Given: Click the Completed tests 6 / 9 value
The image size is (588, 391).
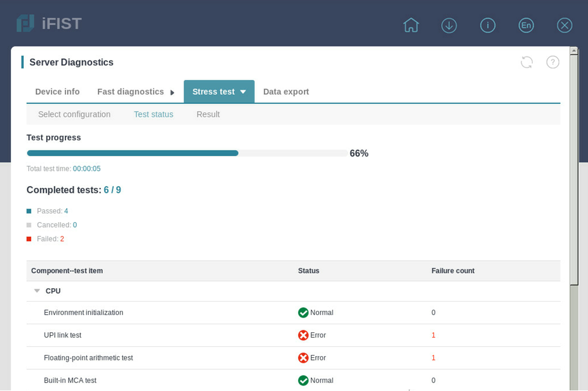Looking at the screenshot, I should tap(113, 190).
